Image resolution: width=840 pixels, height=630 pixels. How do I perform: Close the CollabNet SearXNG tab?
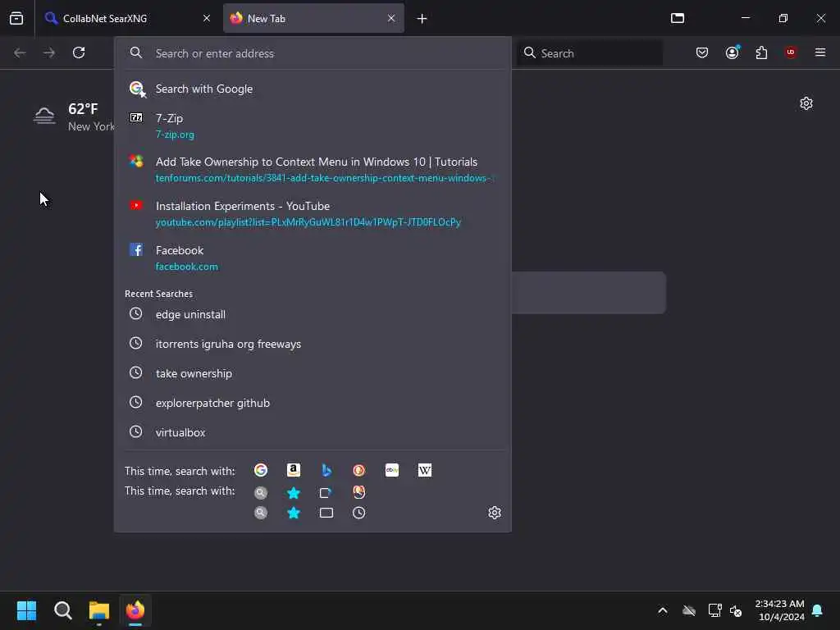pyautogui.click(x=207, y=18)
